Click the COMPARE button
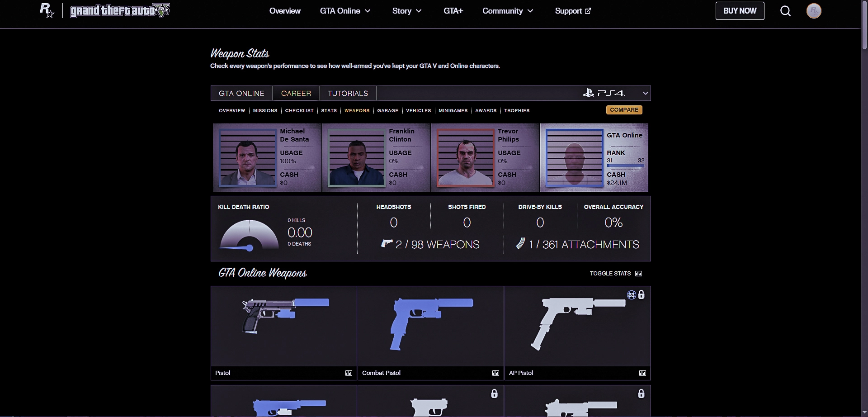 point(624,110)
